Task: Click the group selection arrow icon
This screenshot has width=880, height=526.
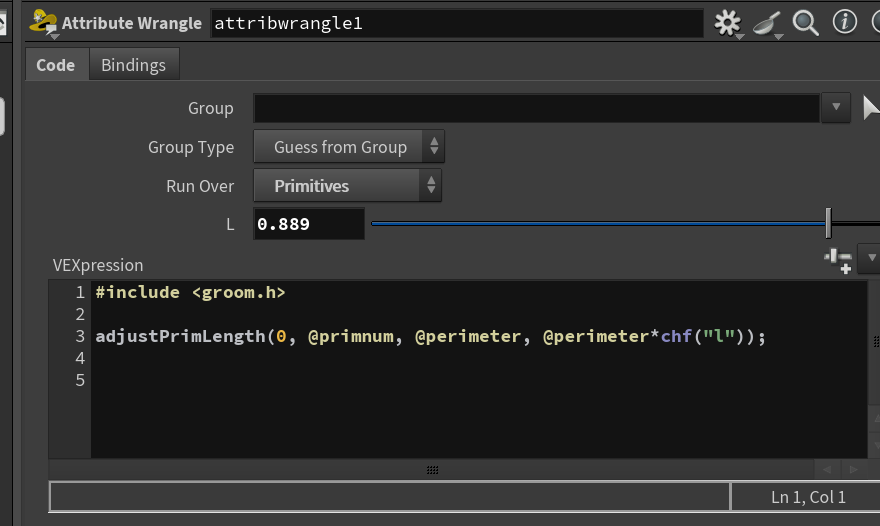Action: 870,108
